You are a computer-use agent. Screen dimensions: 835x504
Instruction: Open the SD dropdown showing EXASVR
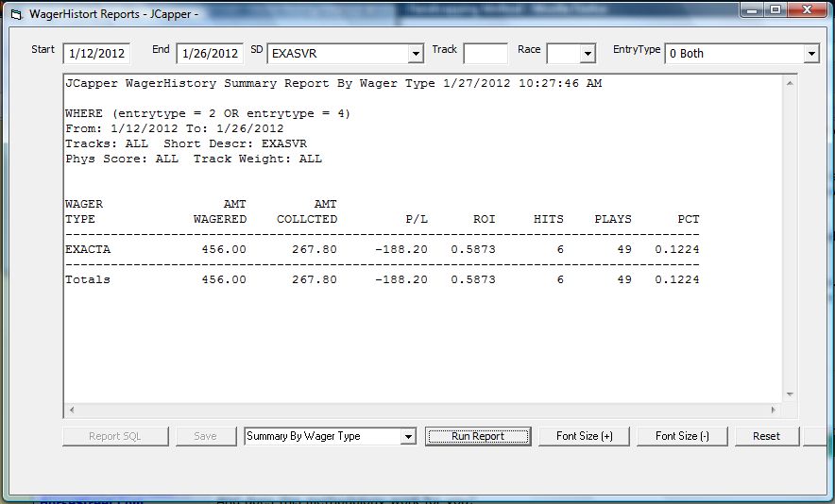point(416,54)
